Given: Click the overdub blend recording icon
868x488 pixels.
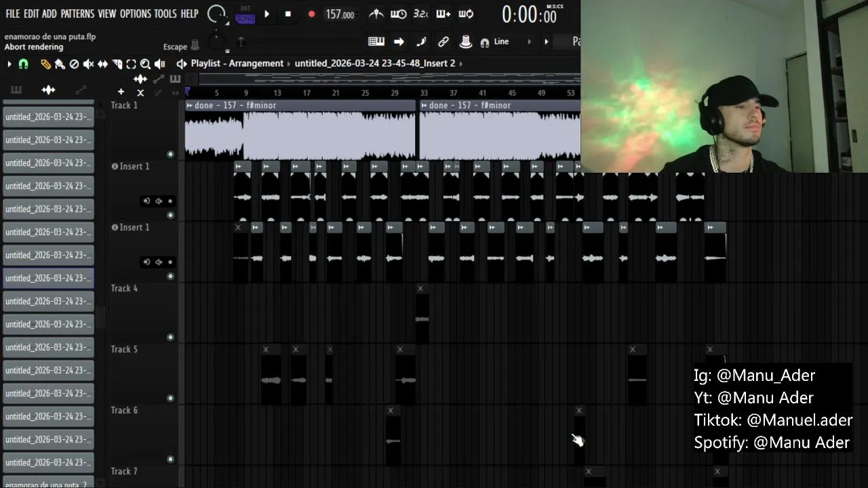Looking at the screenshot, I should pyautogui.click(x=443, y=14).
